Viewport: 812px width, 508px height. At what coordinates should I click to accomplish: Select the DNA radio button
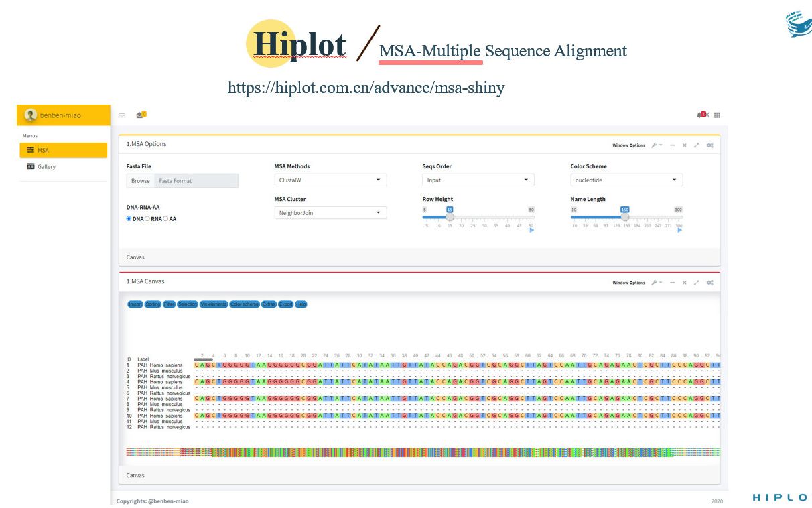pos(129,219)
